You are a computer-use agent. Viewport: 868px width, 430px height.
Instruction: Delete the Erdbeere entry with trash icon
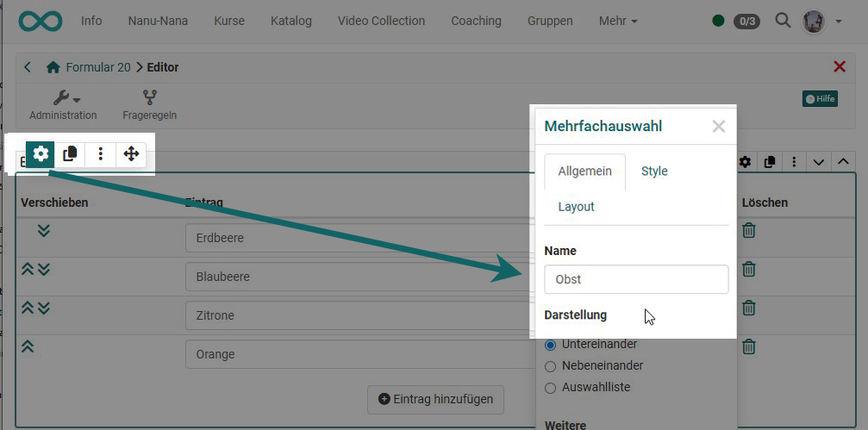(x=749, y=230)
